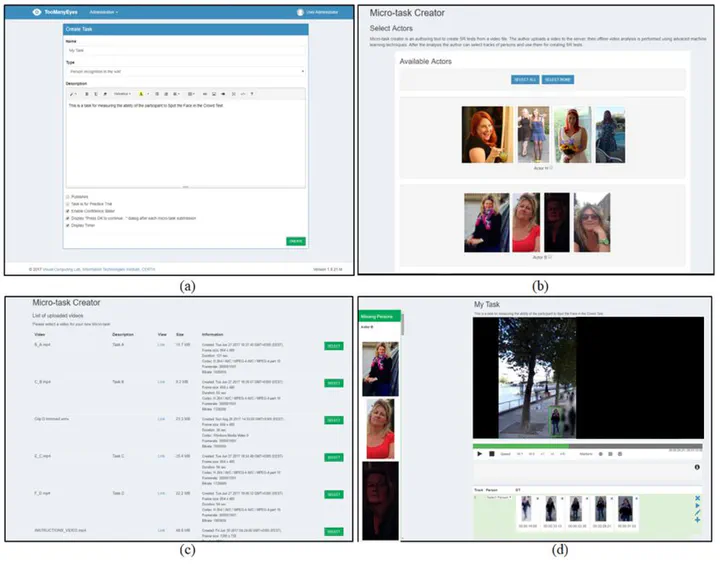This screenshot has width=720, height=565.
Task: Click the info icon below the player
Action: (696, 467)
